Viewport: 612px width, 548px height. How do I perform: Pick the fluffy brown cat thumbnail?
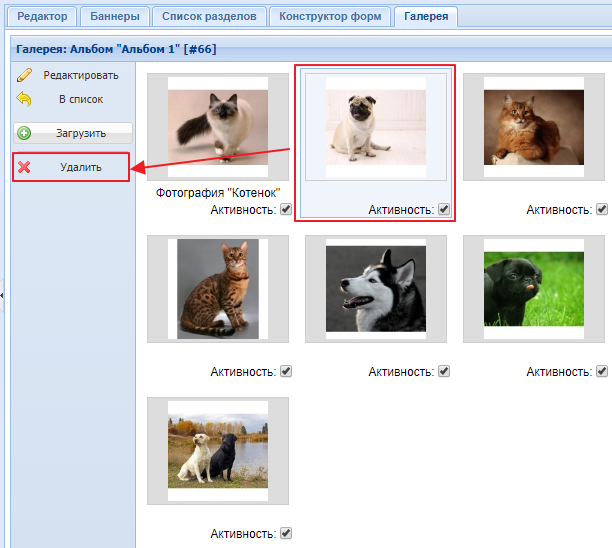[x=533, y=126]
